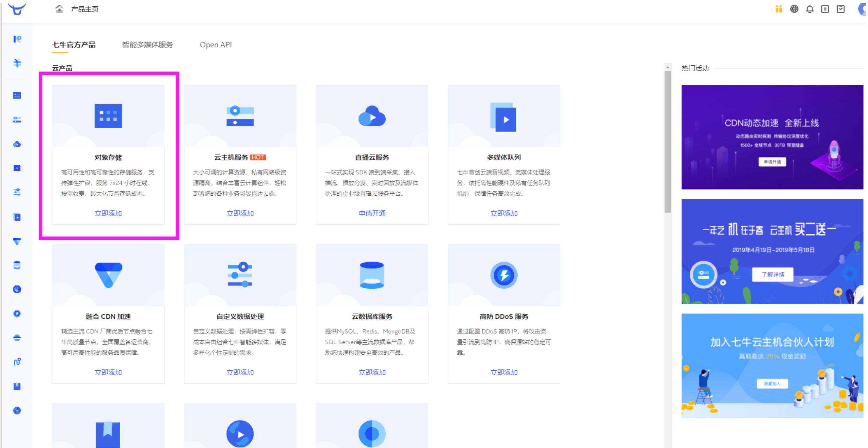868x448 pixels.
Task: Click 立即添加 under 云主机服务
Action: (x=240, y=213)
